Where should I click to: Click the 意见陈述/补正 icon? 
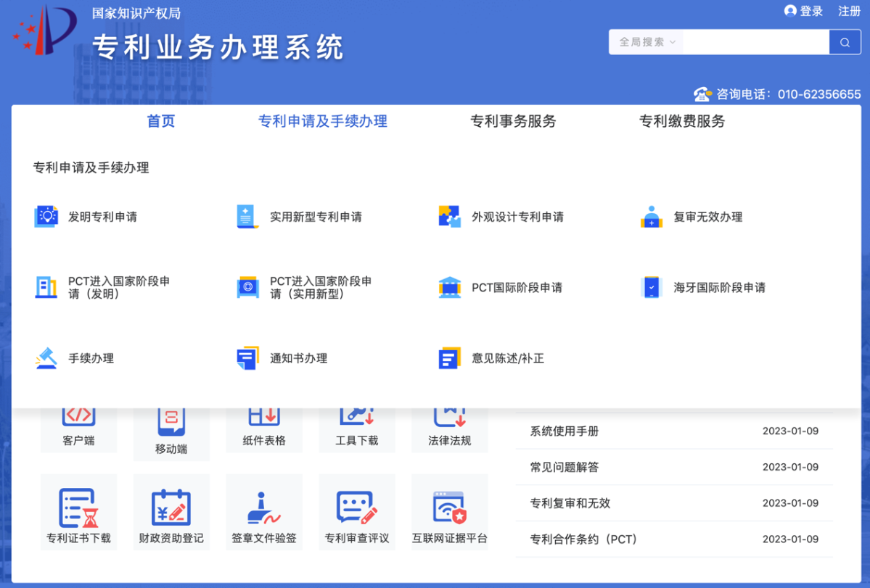tap(449, 358)
